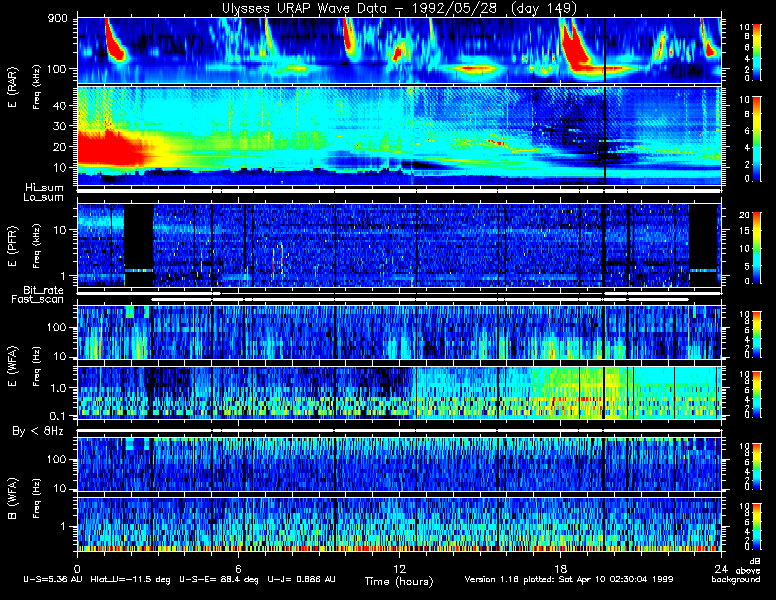Click the '24' hour tick on time axis
This screenshot has width=776, height=600.
pyautogui.click(x=721, y=568)
